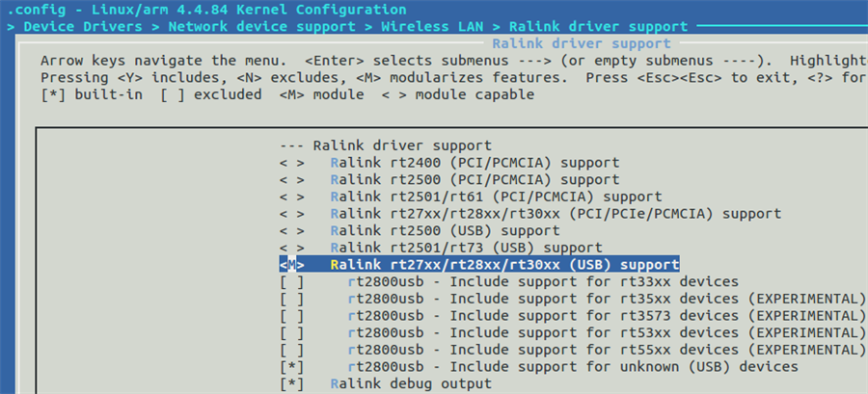
Task: Enable the rt33xx devices checkbox
Action: (291, 282)
